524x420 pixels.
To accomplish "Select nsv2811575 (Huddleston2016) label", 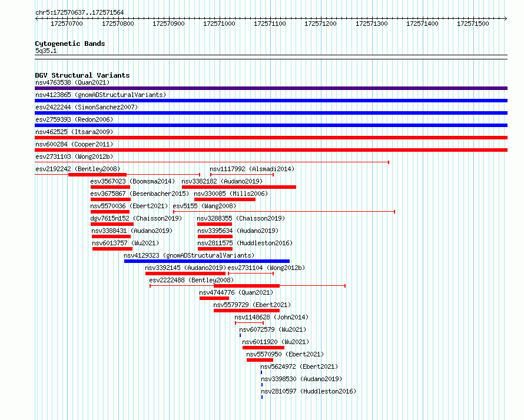I will tap(244, 243).
